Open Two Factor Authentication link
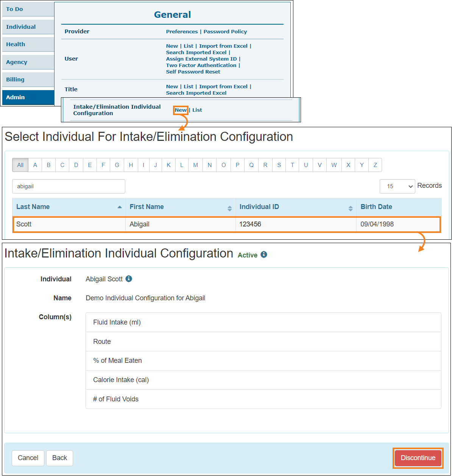 (201, 66)
